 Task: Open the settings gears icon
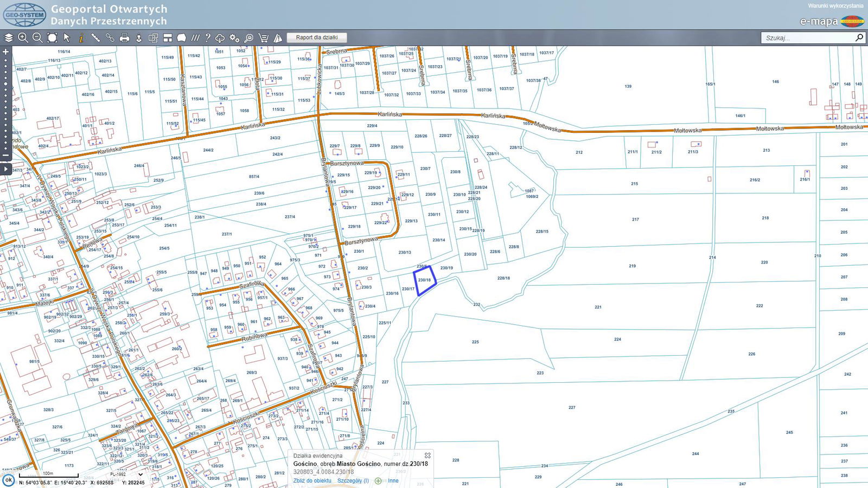(x=234, y=38)
